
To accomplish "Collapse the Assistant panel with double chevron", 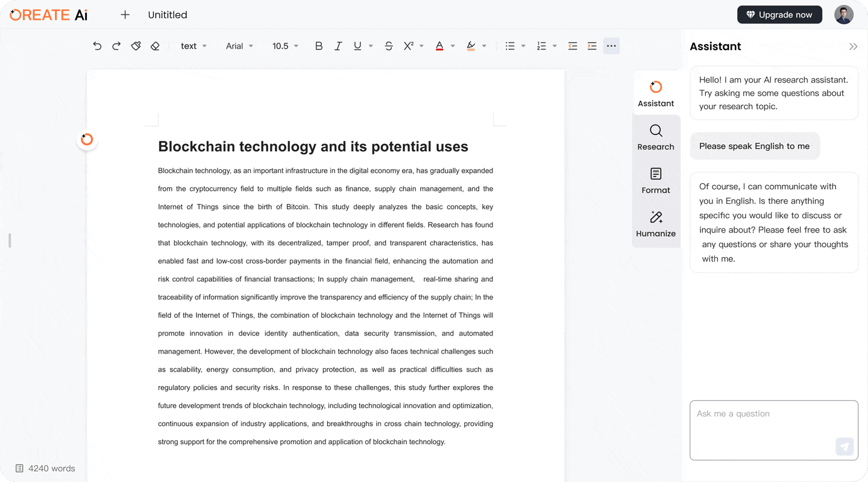I will pos(853,46).
